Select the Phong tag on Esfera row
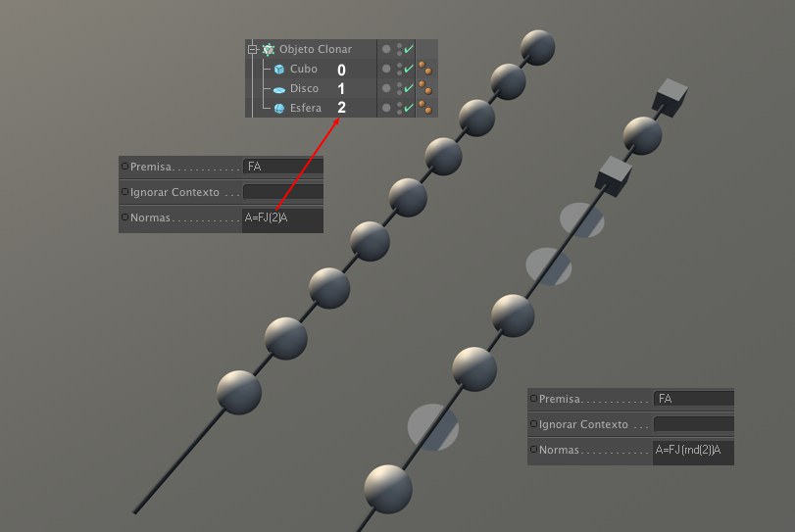This screenshot has height=532, width=795. click(x=425, y=108)
